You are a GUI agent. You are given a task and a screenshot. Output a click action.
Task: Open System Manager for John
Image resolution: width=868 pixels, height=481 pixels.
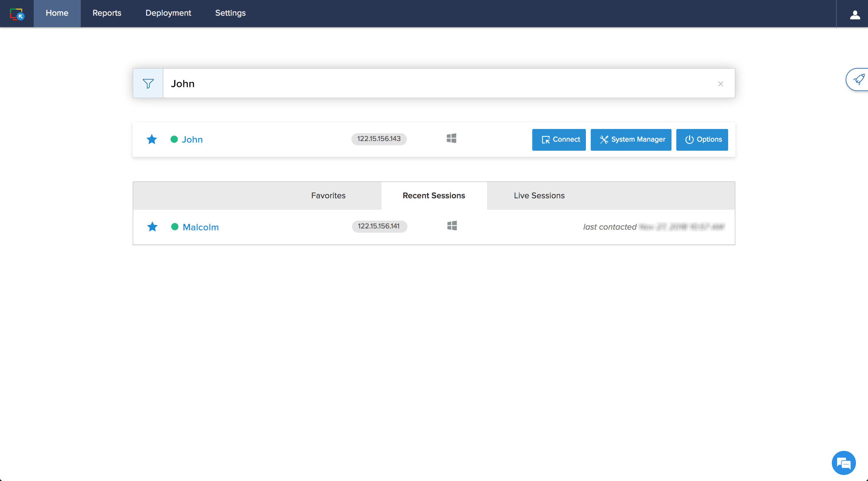(x=631, y=140)
